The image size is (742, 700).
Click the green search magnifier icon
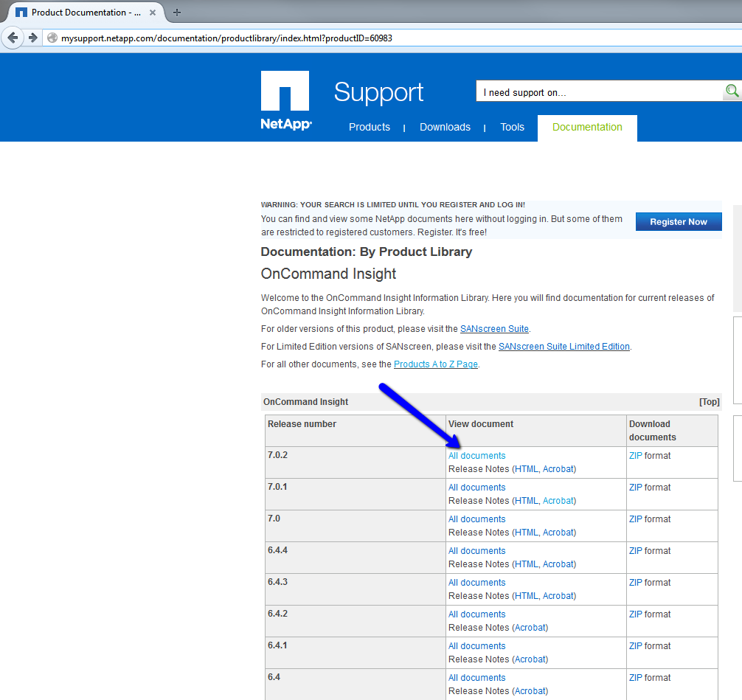pos(732,91)
